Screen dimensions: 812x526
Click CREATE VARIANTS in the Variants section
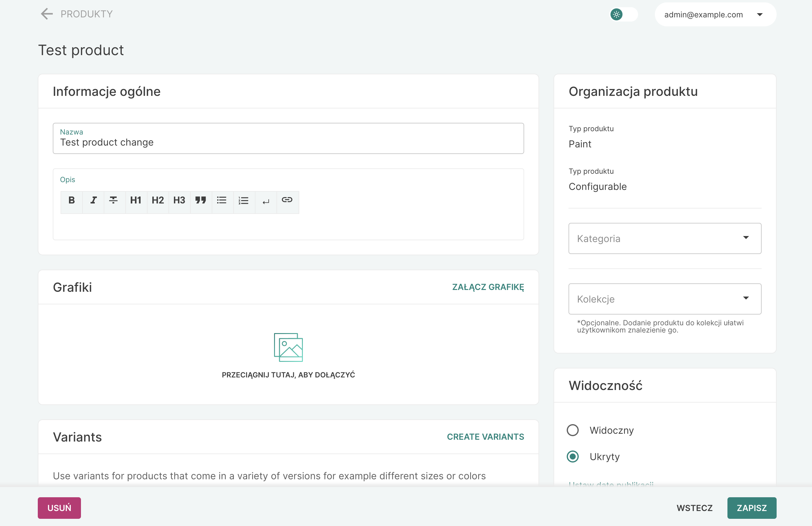(x=486, y=437)
